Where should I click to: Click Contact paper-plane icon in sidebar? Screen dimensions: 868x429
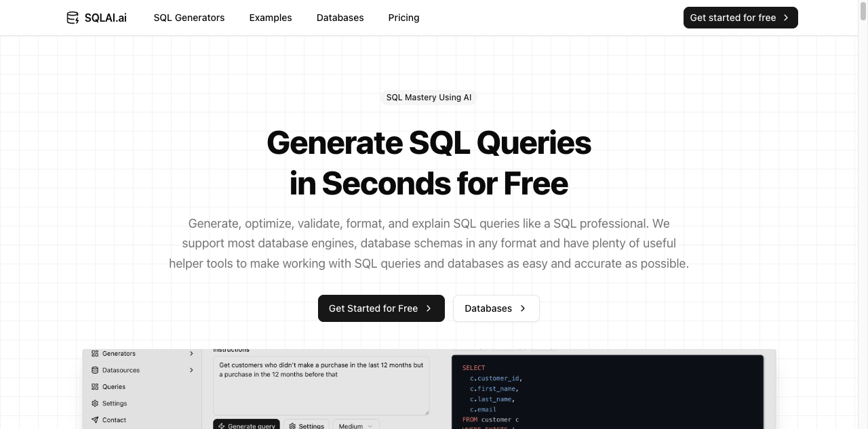[95, 420]
